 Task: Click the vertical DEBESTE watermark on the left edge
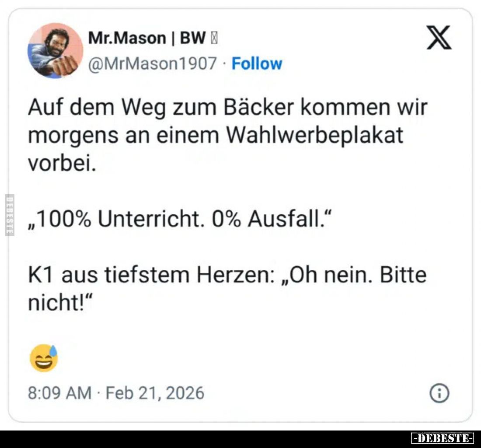point(10,215)
